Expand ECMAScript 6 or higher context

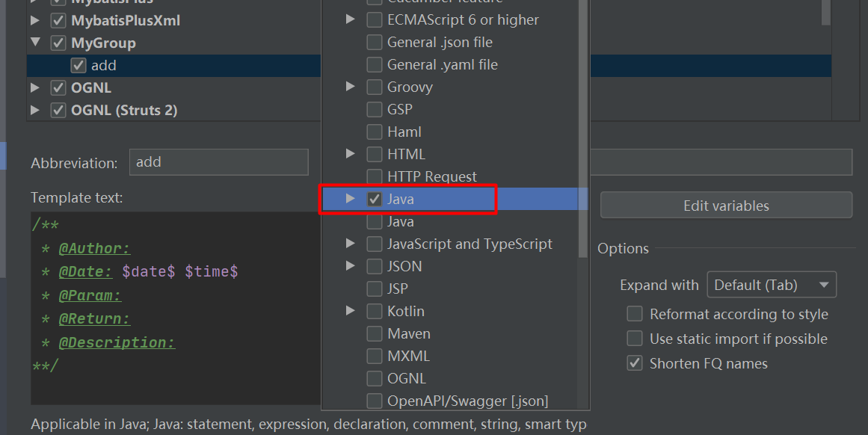pyautogui.click(x=350, y=19)
